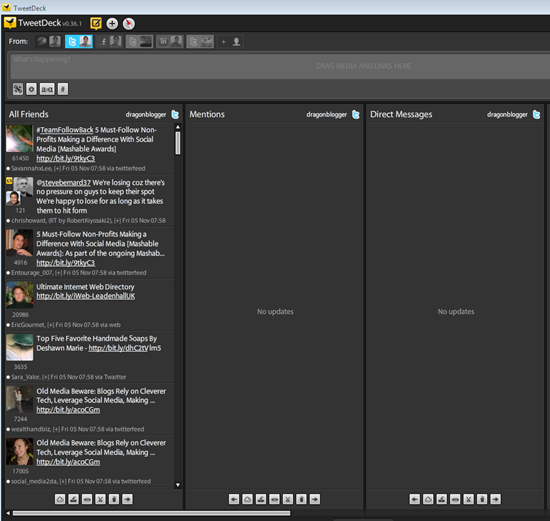Screen dimensions: 550x521
Task: Move Direct Messages column right
Action: click(x=496, y=499)
